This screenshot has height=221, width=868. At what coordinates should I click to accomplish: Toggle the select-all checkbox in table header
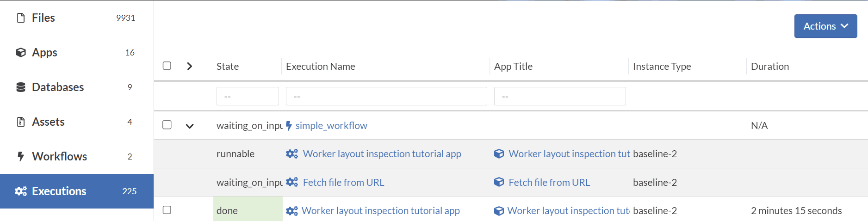tap(167, 66)
